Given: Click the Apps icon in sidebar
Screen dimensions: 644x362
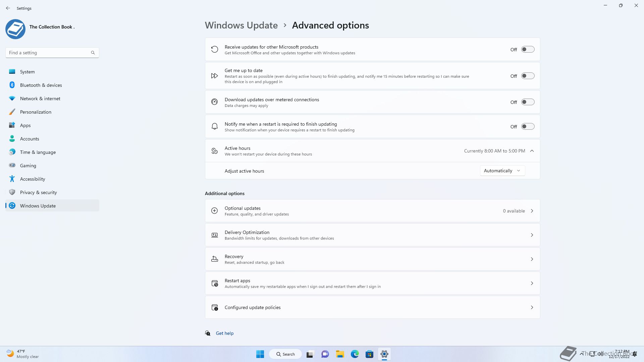Looking at the screenshot, I should pos(12,125).
